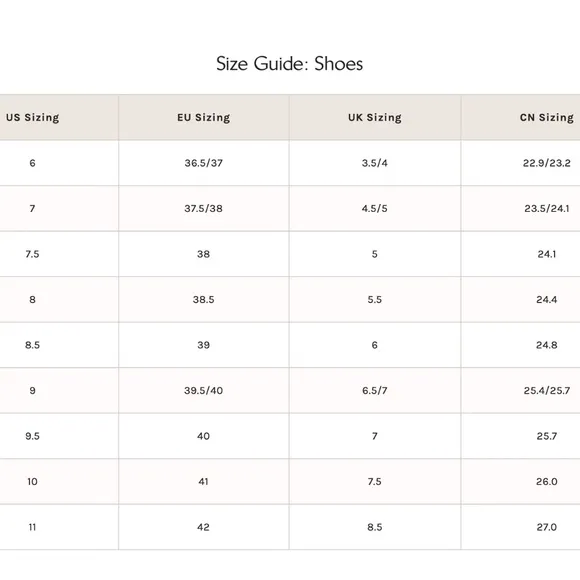
Task: Click the EU size 36.5/37 cell
Action: click(203, 163)
